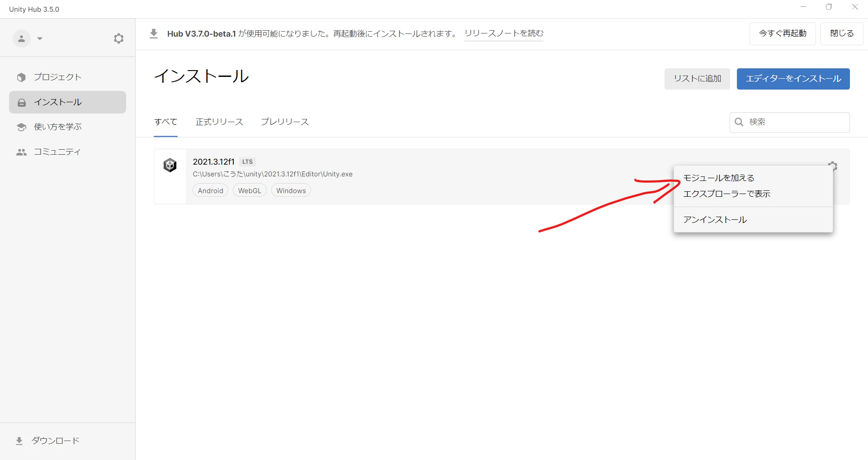868x460 pixels.
Task: Open コミュニティ section
Action: tap(67, 152)
